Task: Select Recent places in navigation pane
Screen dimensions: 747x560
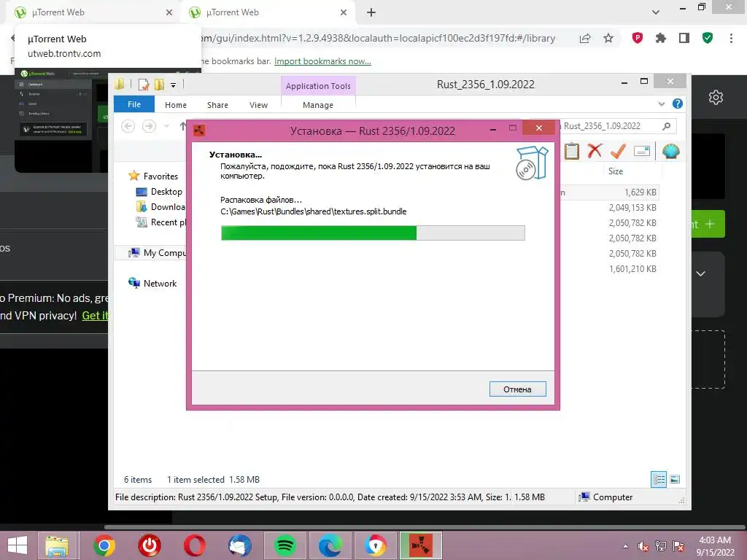Action: (161, 222)
